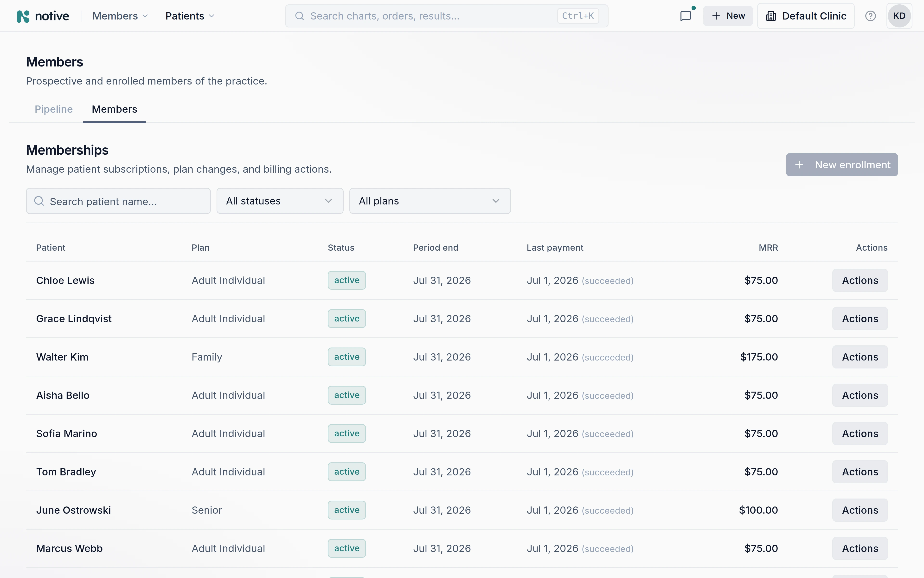Click the active badge for Chloe Lewis
The width and height of the screenshot is (924, 578).
[x=347, y=281]
